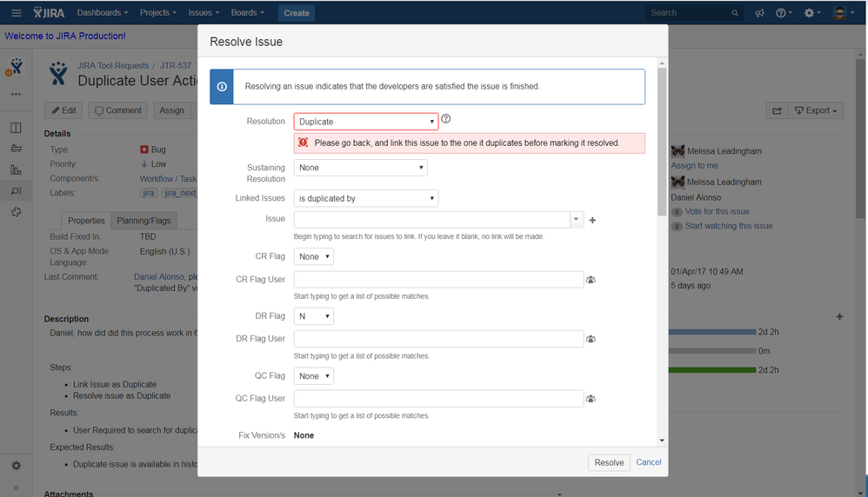Open the feedback megaphone icon
This screenshot has width=868, height=497.
pos(759,13)
